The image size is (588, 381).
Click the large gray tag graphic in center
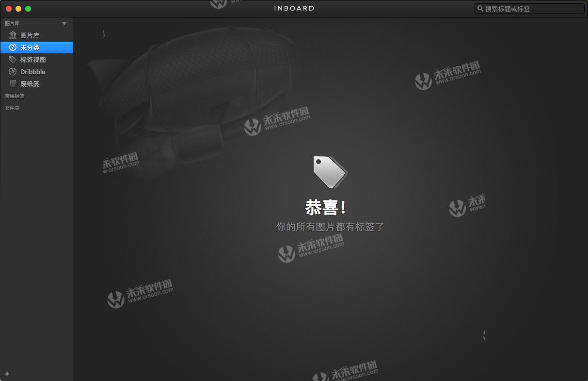(x=330, y=172)
